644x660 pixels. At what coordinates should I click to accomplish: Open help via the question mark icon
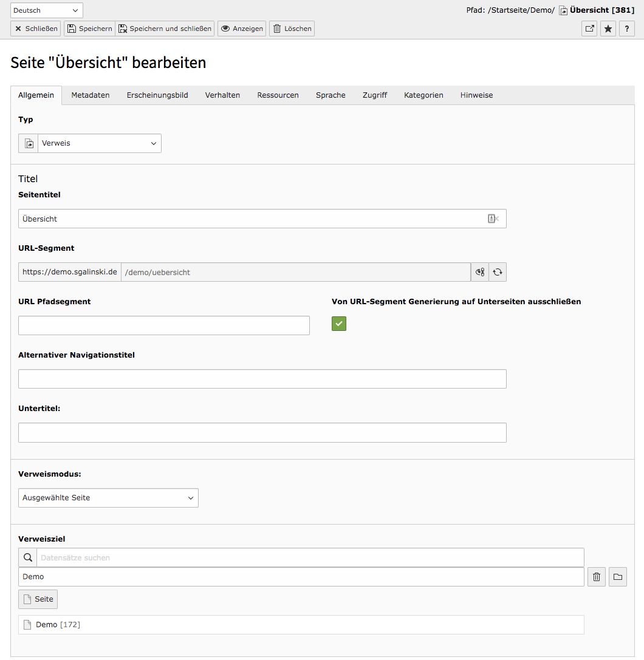[626, 29]
